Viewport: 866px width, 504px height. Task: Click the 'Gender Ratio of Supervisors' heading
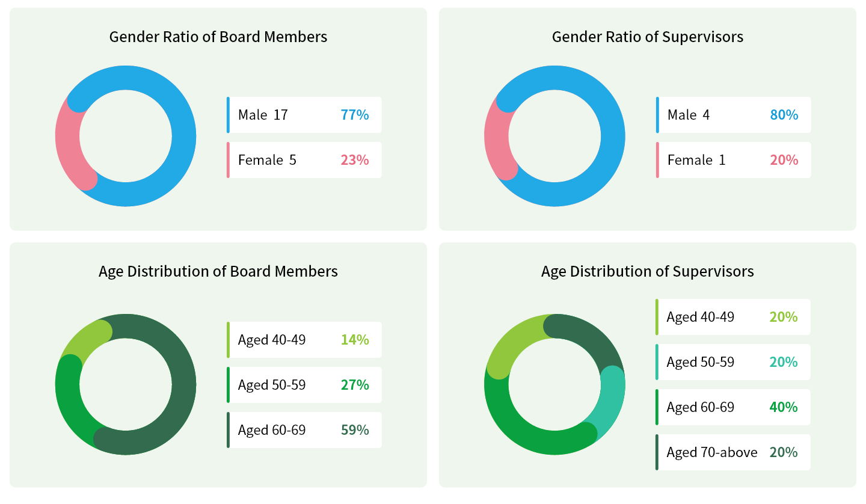pos(648,37)
